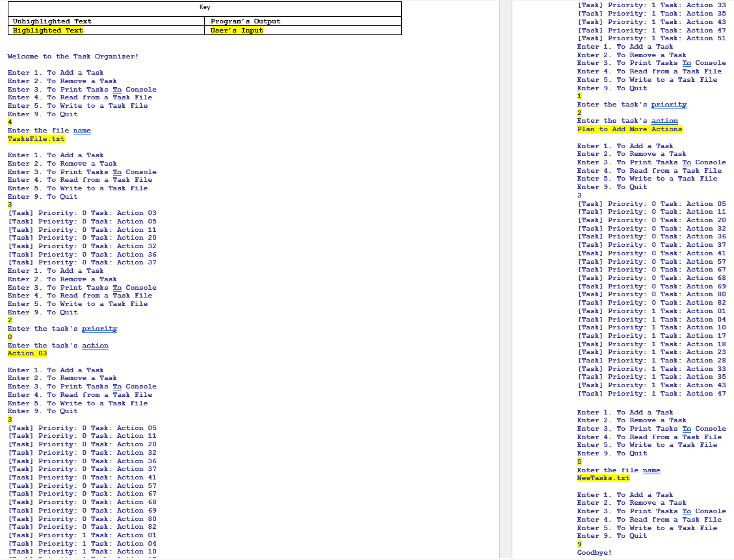
Task: Click the underlined "name" link after file prompt
Action: pyautogui.click(x=82, y=130)
